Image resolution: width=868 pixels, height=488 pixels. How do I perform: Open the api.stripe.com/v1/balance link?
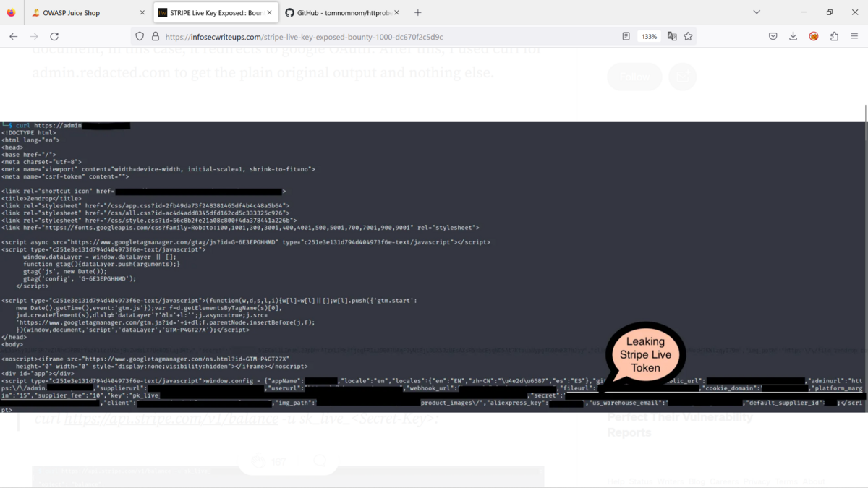click(170, 418)
